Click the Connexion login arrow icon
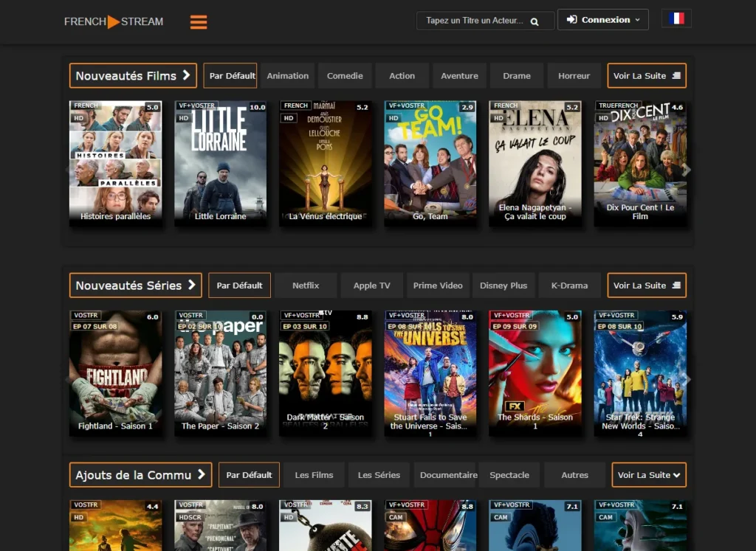The width and height of the screenshot is (756, 551). pyautogui.click(x=572, y=19)
